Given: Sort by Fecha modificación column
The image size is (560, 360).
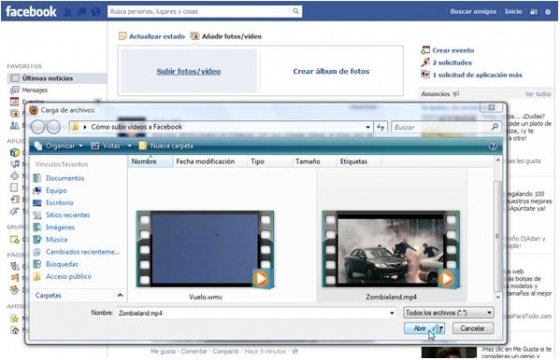Looking at the screenshot, I should 210,161.
